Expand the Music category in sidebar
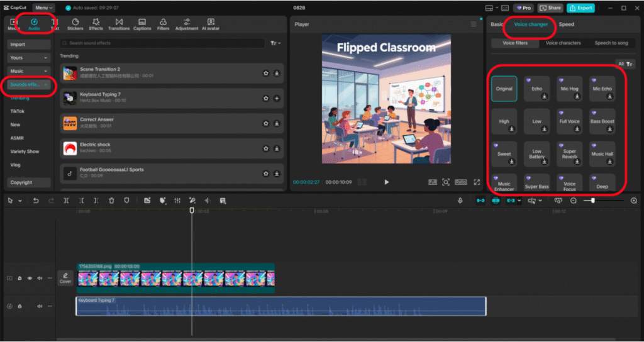Viewport: 644px width, 342px height. click(x=29, y=71)
